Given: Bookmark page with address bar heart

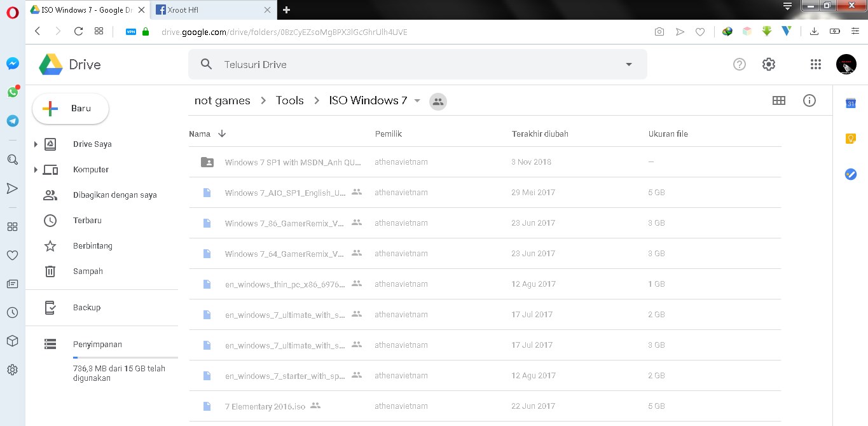Looking at the screenshot, I should 700,31.
